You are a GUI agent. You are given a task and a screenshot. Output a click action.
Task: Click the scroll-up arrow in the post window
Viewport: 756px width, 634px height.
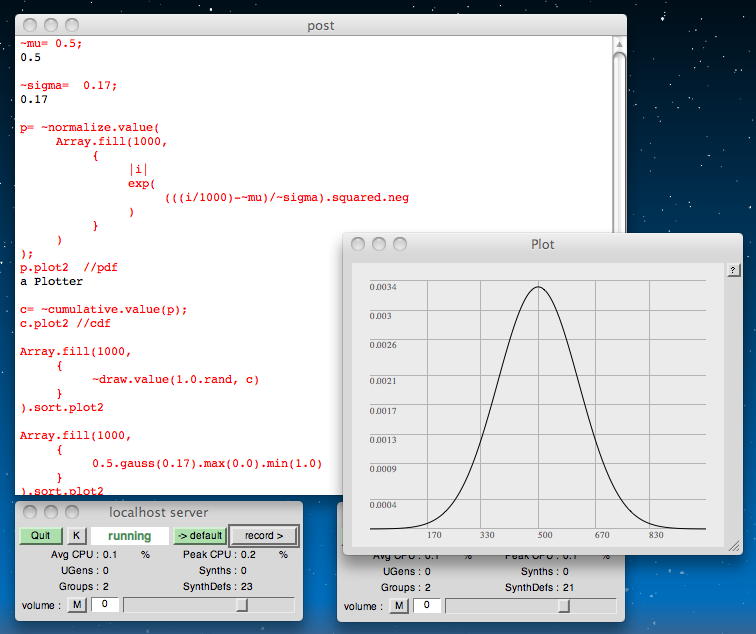[619, 44]
